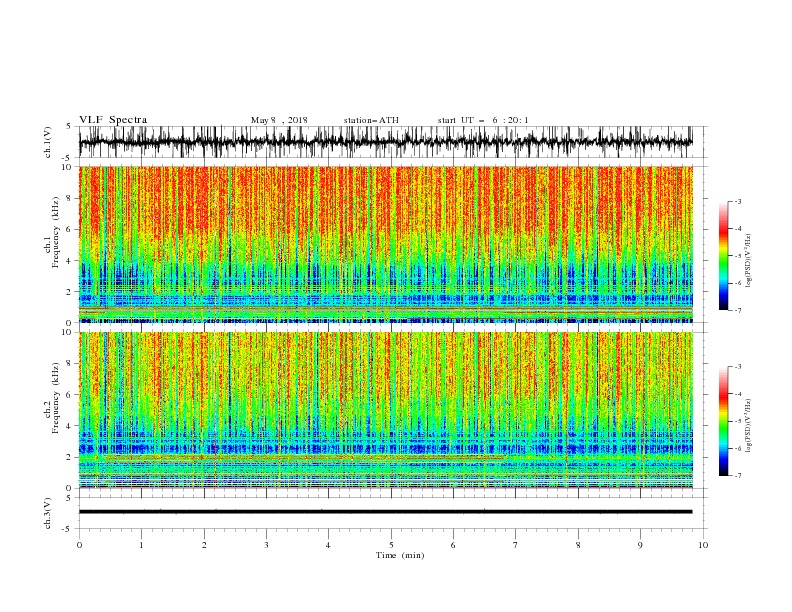Screen dimensions: 792x612
Task: Click the "ch.3(V)" axis label
Action: (48, 513)
